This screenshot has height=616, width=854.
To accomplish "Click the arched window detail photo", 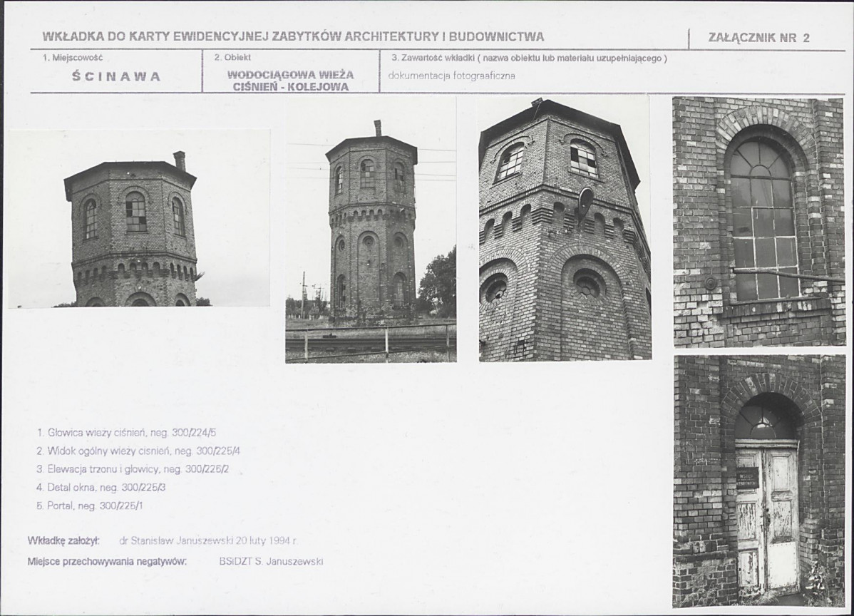I will 758,222.
